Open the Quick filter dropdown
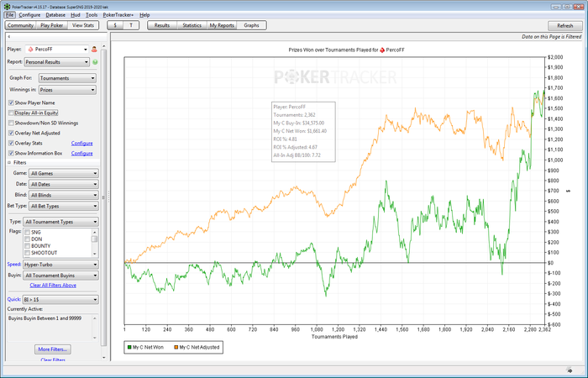The height and width of the screenshot is (378, 588). point(60,300)
